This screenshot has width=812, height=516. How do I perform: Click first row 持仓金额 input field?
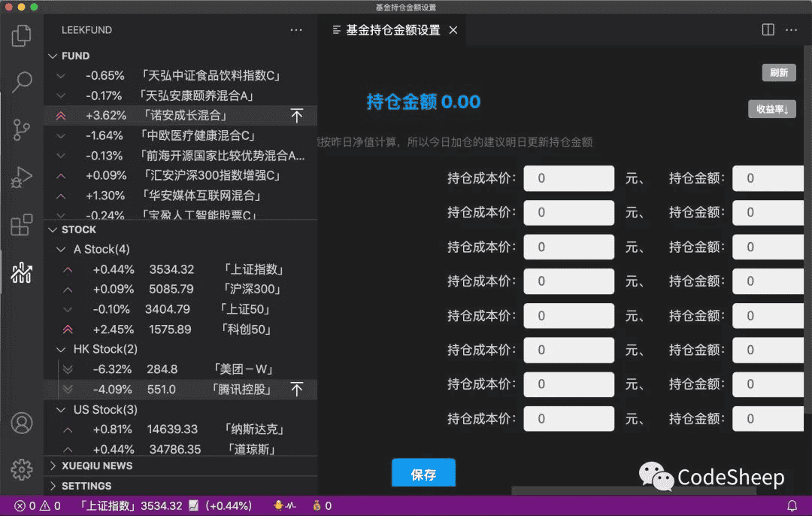tap(768, 178)
